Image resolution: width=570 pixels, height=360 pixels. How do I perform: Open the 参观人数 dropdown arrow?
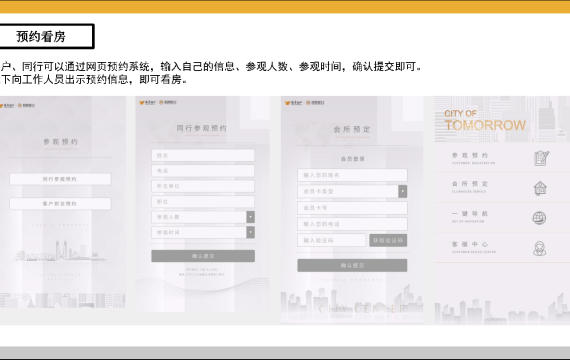(x=250, y=217)
